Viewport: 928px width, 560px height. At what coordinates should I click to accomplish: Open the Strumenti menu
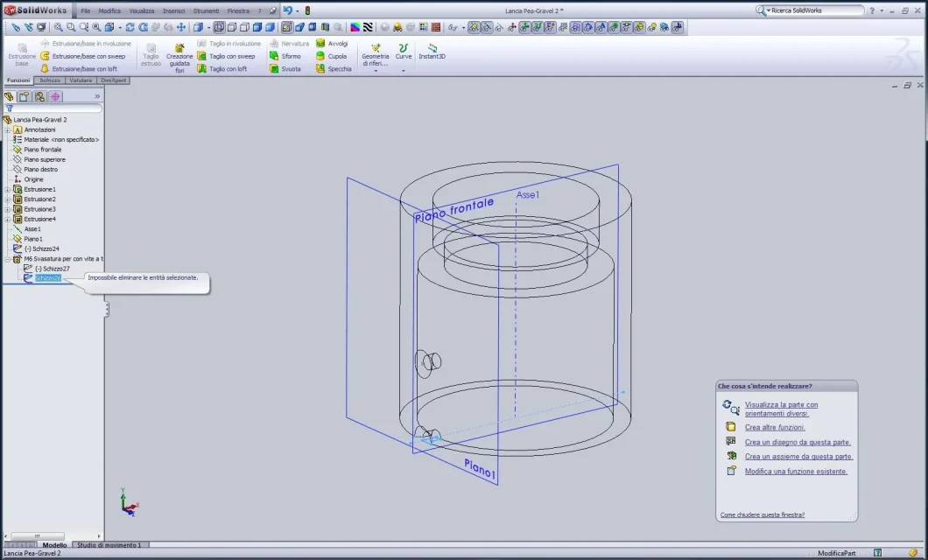206,10
